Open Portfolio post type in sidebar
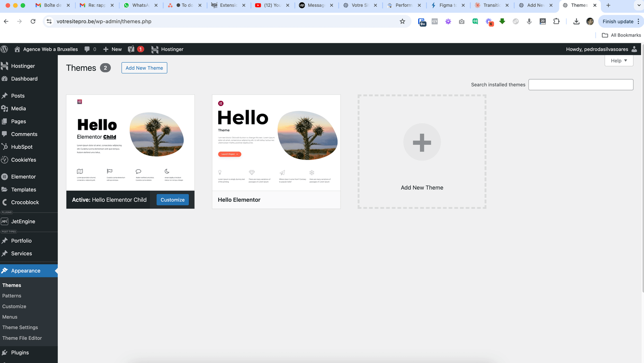644x363 pixels. coord(29,241)
